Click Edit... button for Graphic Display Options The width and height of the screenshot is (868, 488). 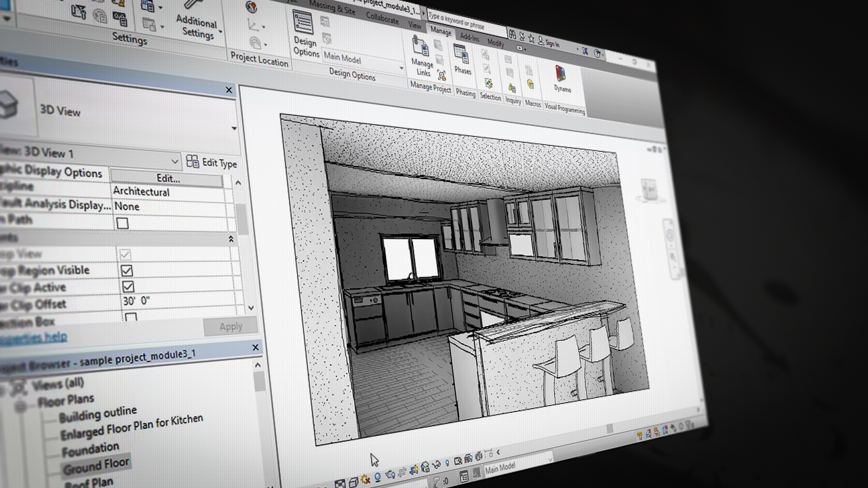(x=168, y=178)
